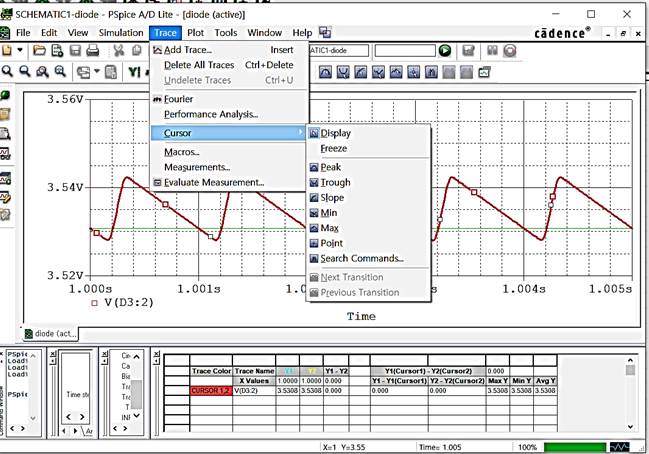Select Min in the Cursor submenu
The height and width of the screenshot is (454, 649).
(368, 213)
